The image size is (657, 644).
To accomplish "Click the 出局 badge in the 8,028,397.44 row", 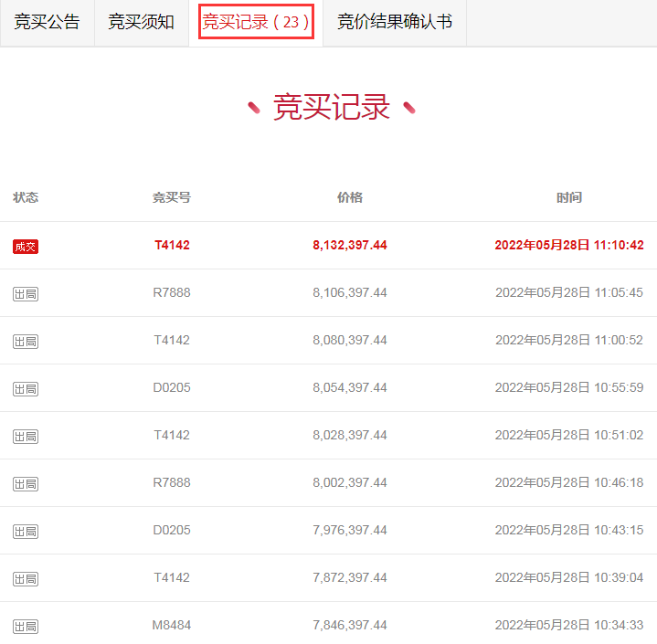I will (x=26, y=437).
